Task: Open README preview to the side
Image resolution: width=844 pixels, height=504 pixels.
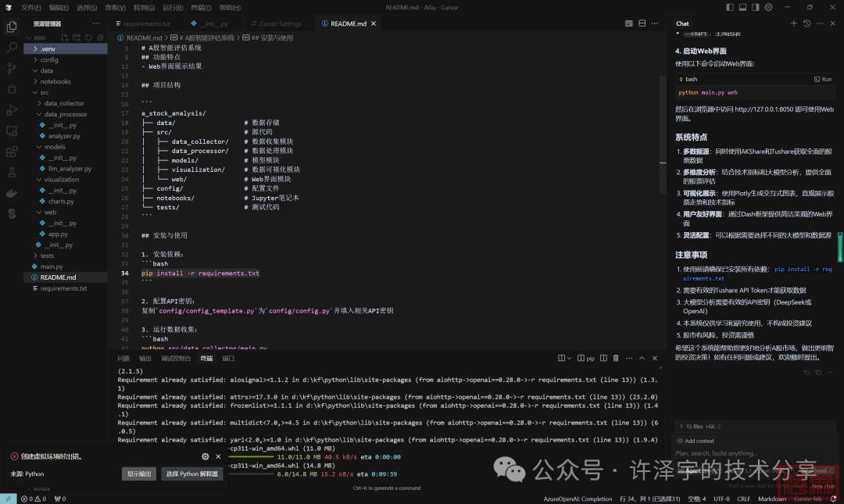Action: [x=628, y=23]
